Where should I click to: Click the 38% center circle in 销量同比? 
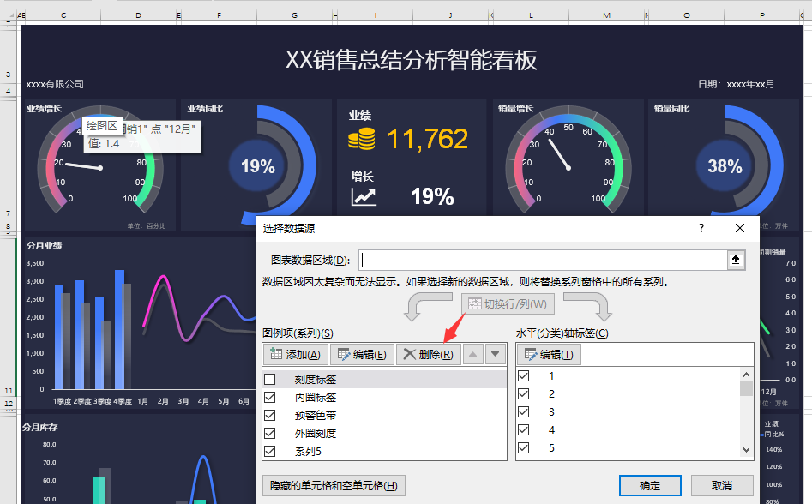point(725,166)
